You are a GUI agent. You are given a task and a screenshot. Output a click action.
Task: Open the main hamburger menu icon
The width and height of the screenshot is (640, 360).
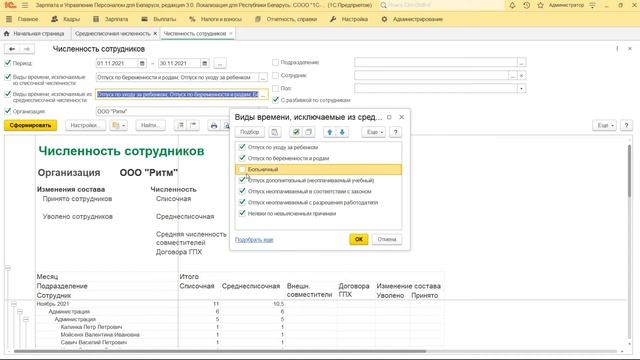tap(24, 5)
